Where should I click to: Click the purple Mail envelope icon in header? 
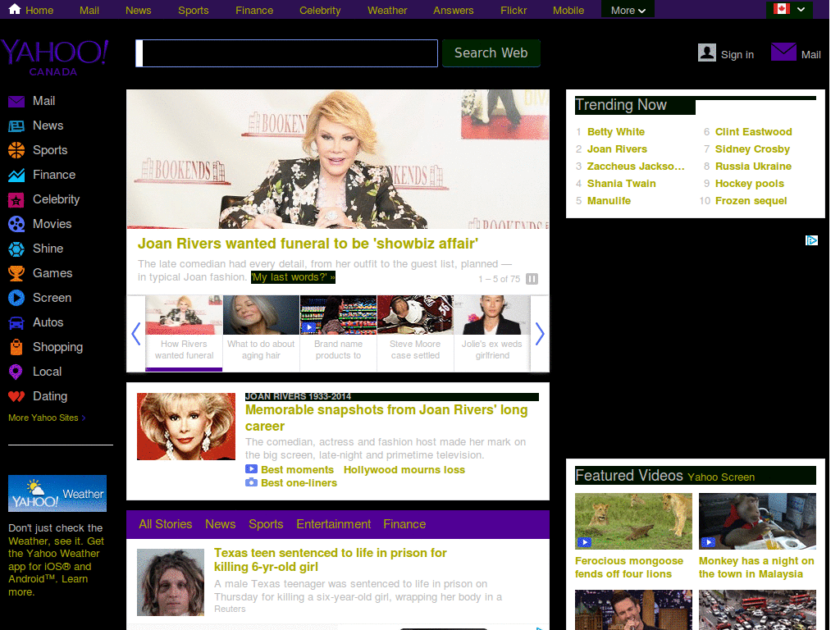(783, 52)
